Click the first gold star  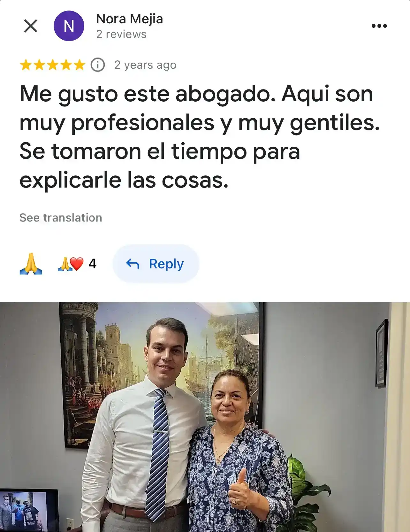[26, 65]
